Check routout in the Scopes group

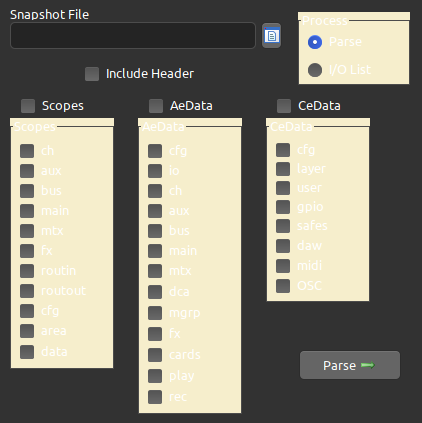[x=27, y=291]
